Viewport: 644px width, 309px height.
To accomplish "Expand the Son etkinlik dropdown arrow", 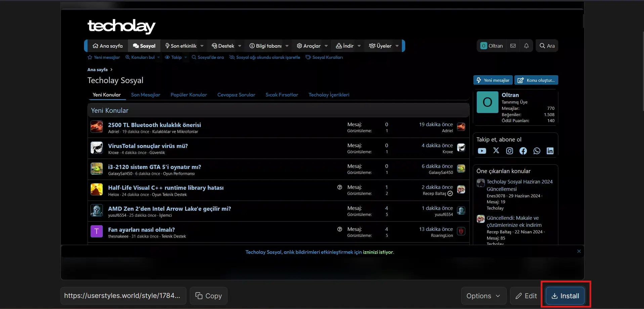I will 202,46.
